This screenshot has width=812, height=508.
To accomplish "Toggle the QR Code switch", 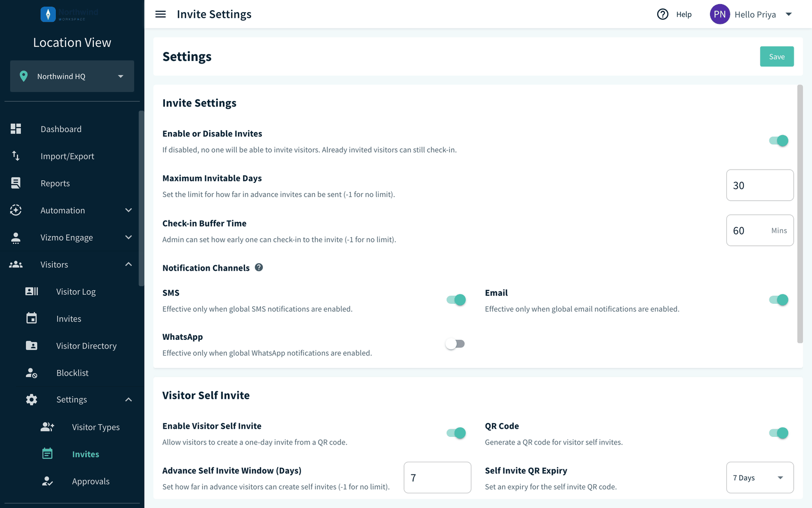I will coord(779,433).
